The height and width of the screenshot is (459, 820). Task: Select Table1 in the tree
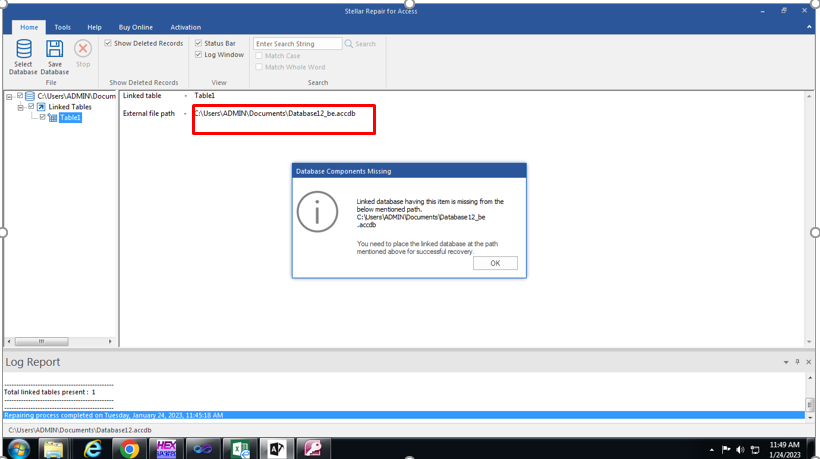70,118
